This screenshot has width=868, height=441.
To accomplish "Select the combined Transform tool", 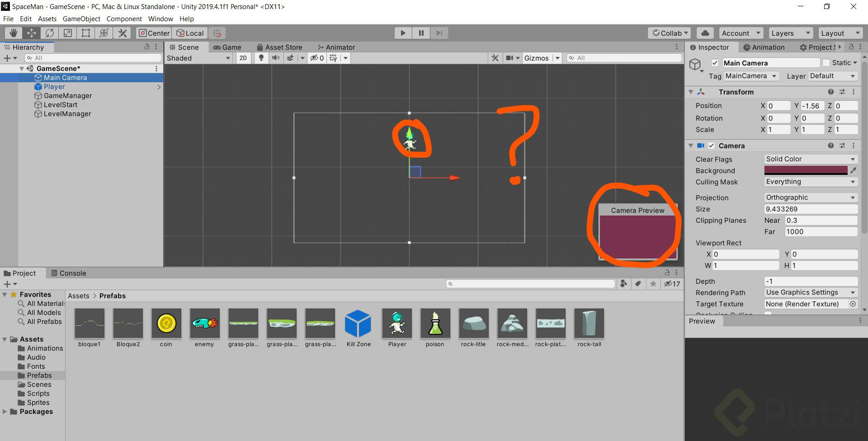I will click(104, 33).
